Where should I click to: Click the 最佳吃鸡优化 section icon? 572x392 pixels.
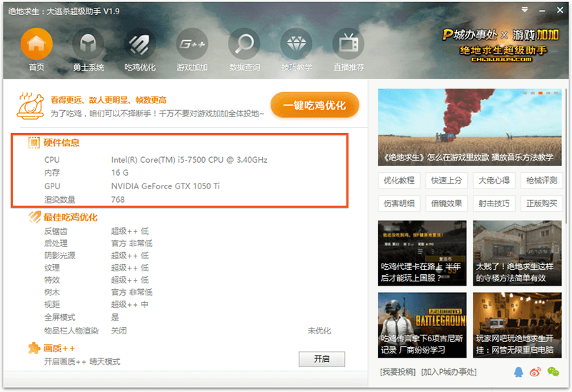click(34, 217)
